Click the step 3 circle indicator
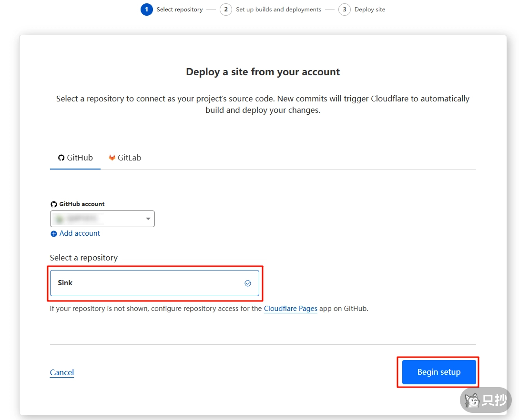The width and height of the screenshot is (519, 420). [x=344, y=10]
